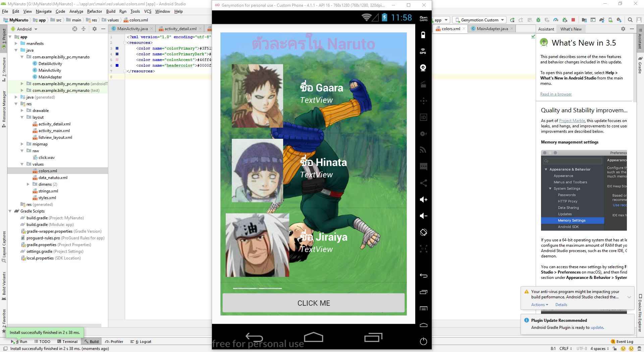
Task: Click Scroll from Source target icon in Project panel
Action: pyautogui.click(x=74, y=29)
